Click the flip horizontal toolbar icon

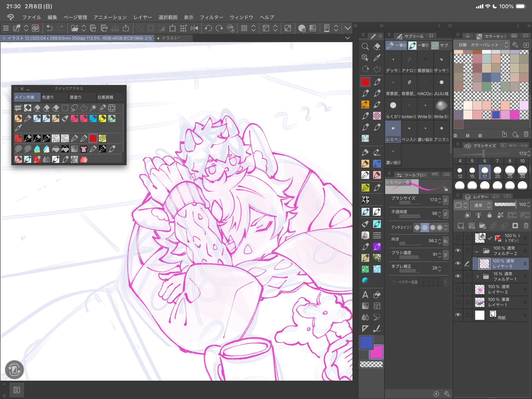pos(194,28)
